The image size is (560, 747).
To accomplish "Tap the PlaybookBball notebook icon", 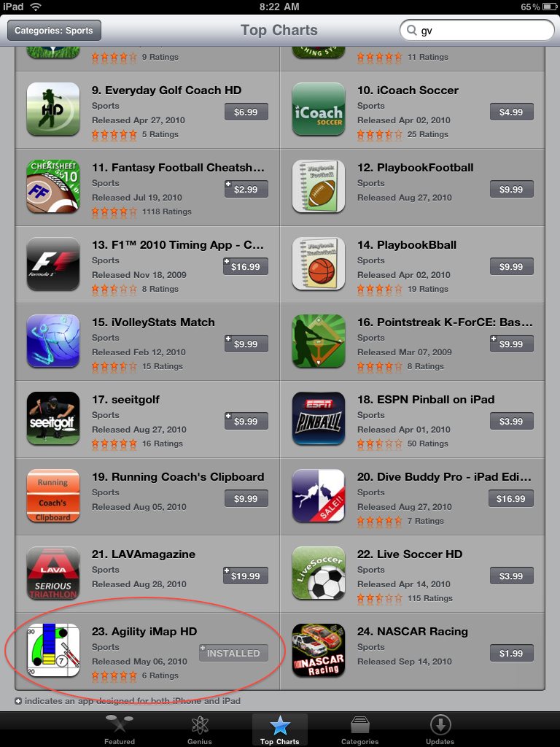I will 318,263.
